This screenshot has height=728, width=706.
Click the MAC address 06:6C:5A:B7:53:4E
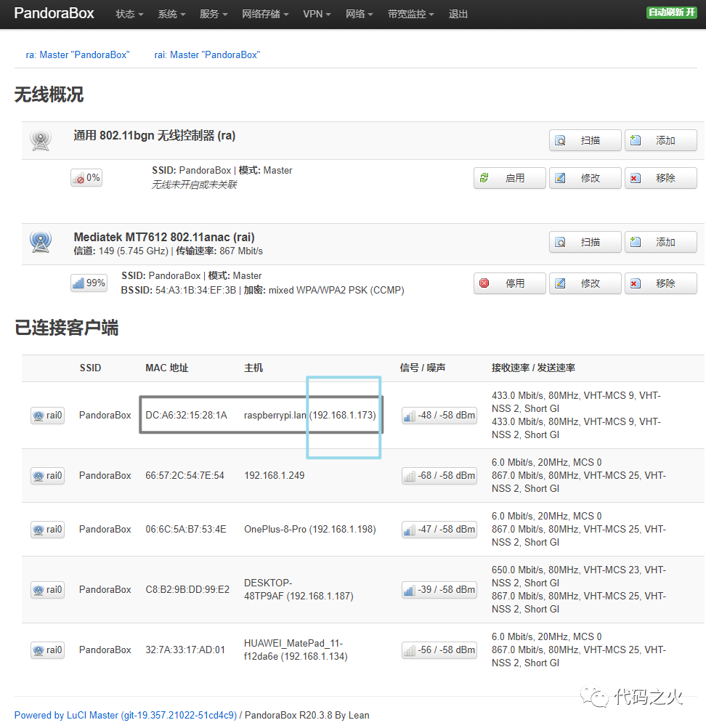point(186,529)
